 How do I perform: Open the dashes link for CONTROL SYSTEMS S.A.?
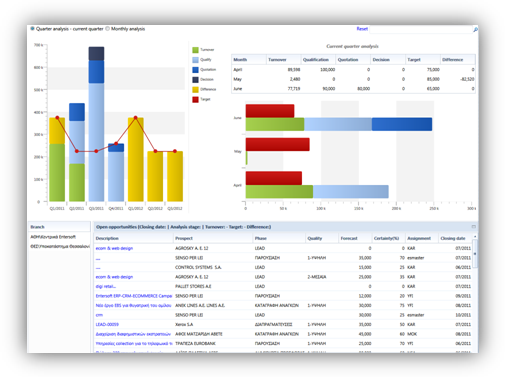click(x=98, y=268)
